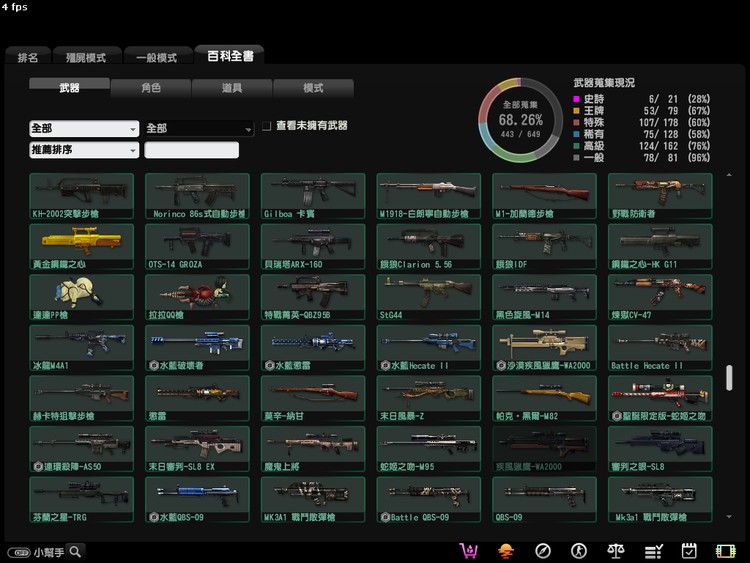Open the M1918-白朗寧自動步槍 card
Viewport: 750px width, 563px height.
point(429,196)
